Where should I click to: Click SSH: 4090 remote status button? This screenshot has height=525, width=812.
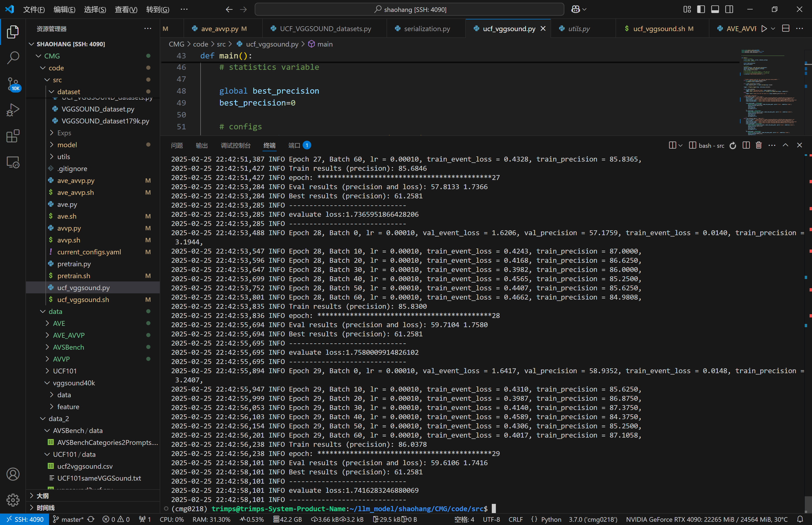(x=25, y=519)
